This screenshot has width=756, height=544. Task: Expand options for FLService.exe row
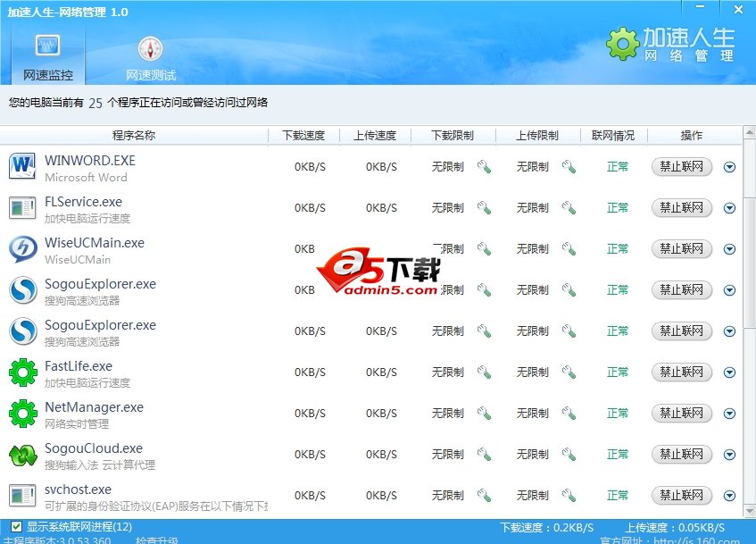[x=729, y=208]
